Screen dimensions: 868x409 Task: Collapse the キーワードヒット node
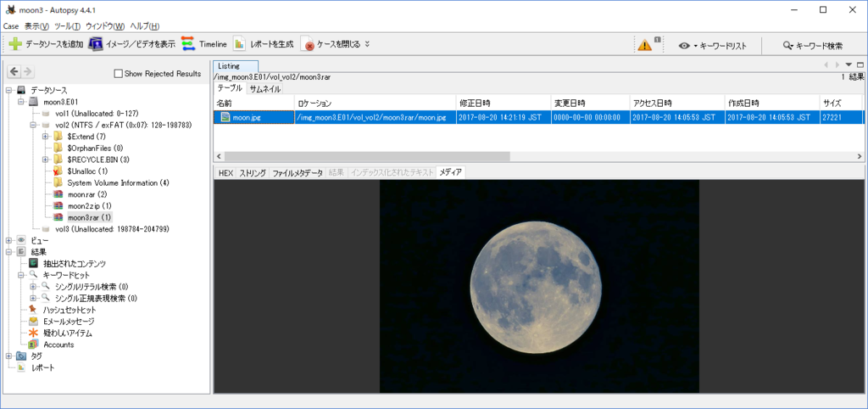pos(21,275)
